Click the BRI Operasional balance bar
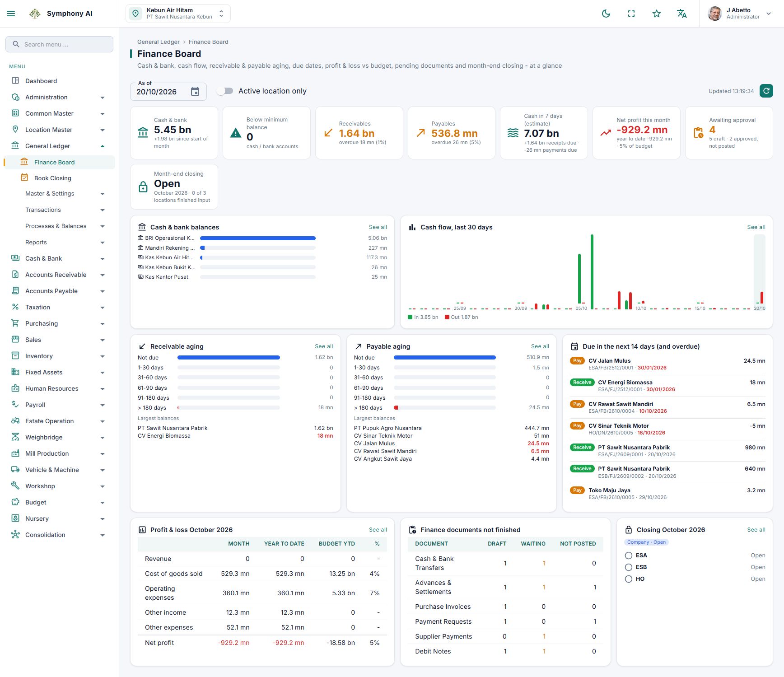Screen dimensions: 784x677 pos(257,238)
